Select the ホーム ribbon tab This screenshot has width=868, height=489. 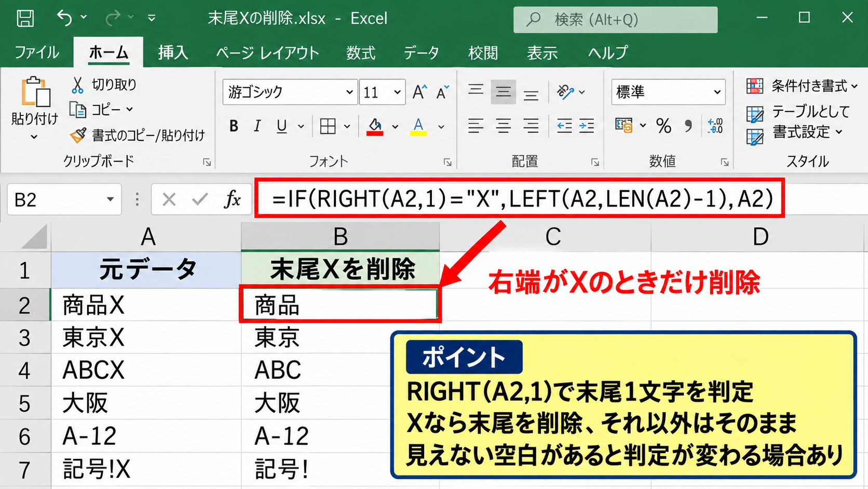click(108, 52)
